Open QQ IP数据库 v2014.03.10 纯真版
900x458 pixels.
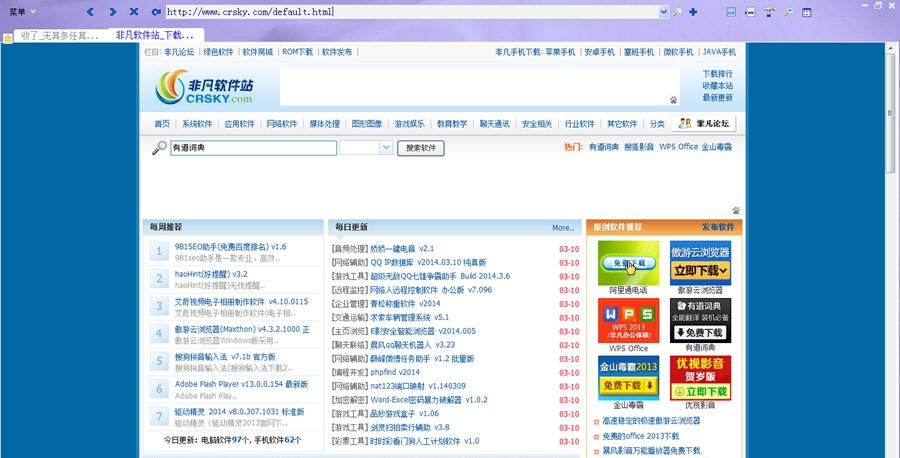pyautogui.click(x=428, y=262)
